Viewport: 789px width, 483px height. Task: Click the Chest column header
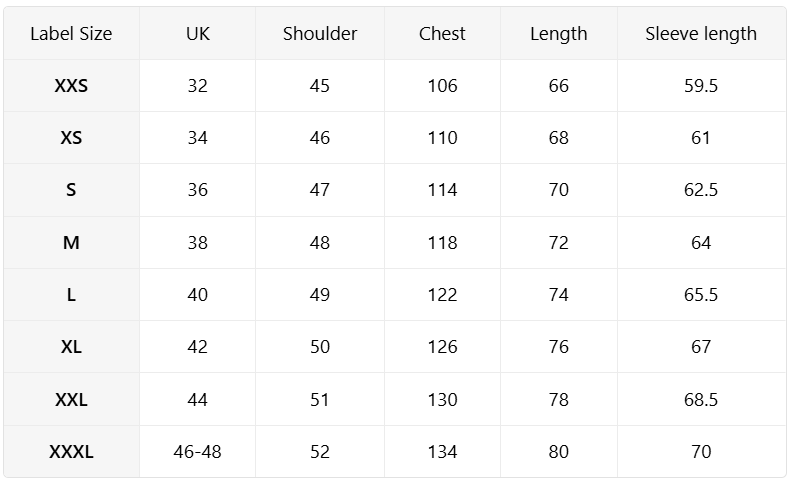tap(442, 33)
